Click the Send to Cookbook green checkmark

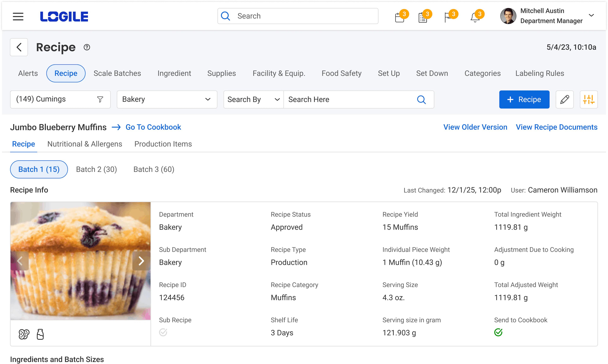click(x=498, y=333)
